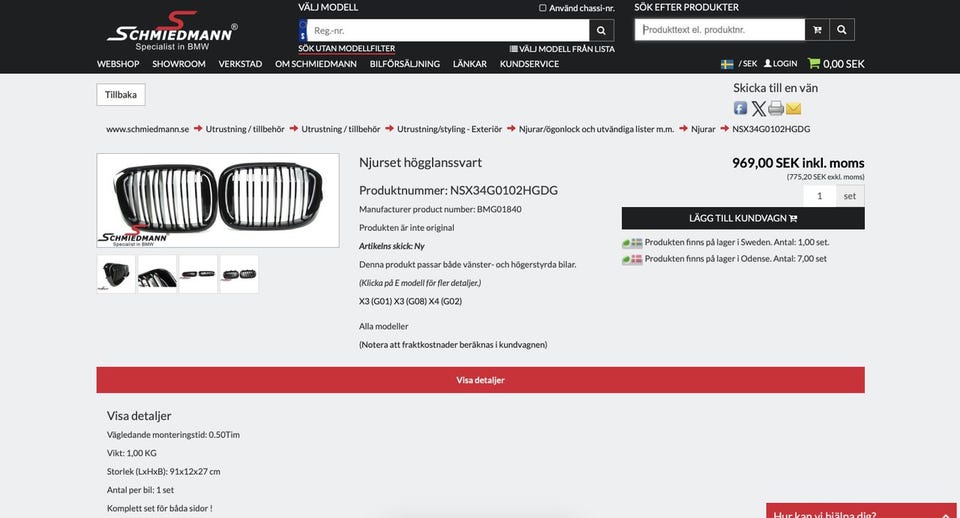Viewport: 960px width, 518px height.
Task: Click Storlek (LxHxB): 91x12x27 cm text
Action: (163, 471)
